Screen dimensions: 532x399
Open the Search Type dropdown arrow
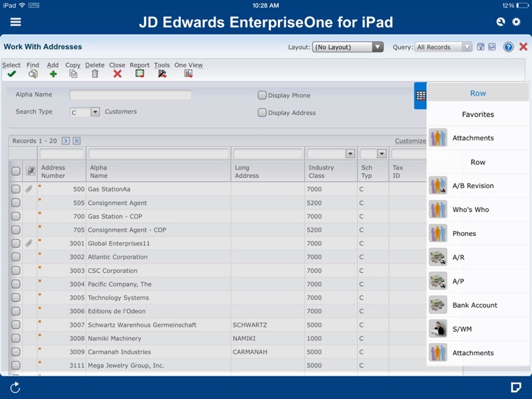tap(95, 112)
